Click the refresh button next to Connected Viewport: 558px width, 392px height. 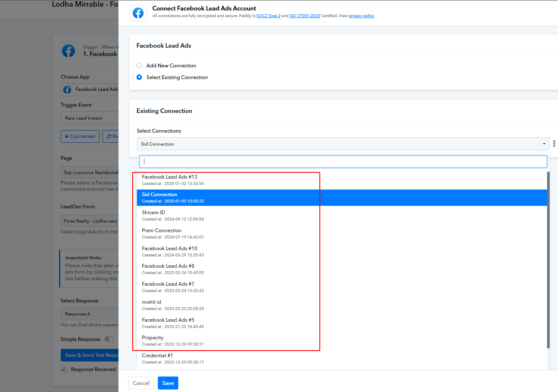tap(111, 136)
